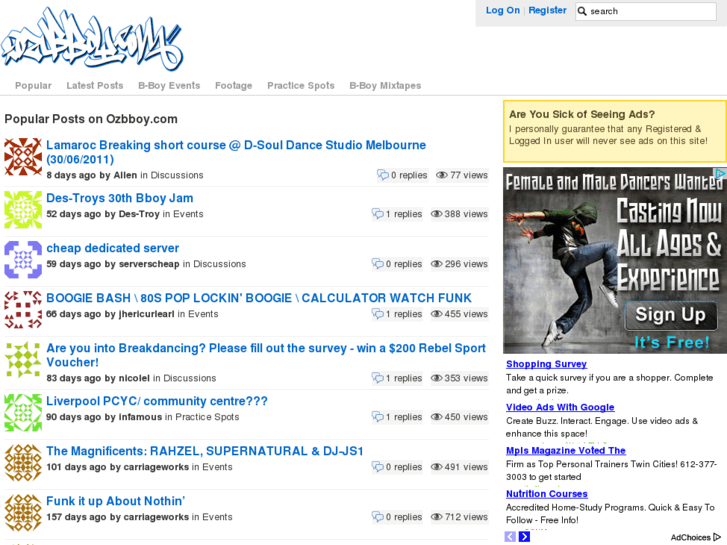Screen dimensions: 727x545
Task: Click Sign Up button in dancers ad
Action: 670,315
